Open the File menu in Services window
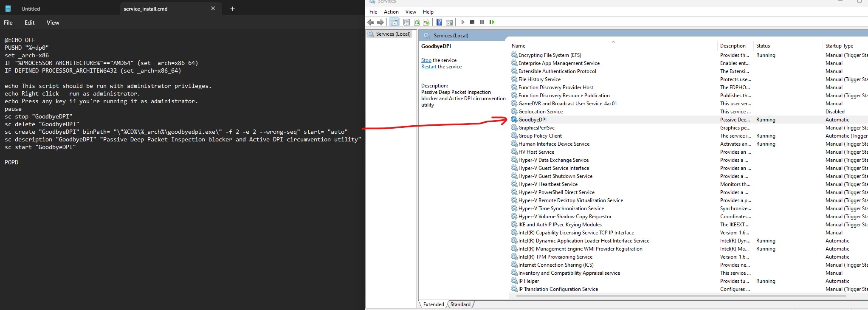The width and height of the screenshot is (868, 310). [x=373, y=12]
